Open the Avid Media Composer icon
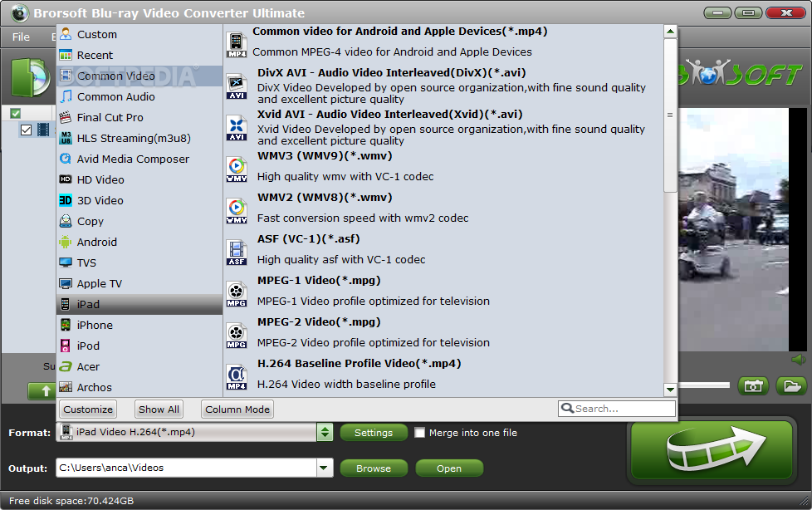The height and width of the screenshot is (510, 812). 66,159
